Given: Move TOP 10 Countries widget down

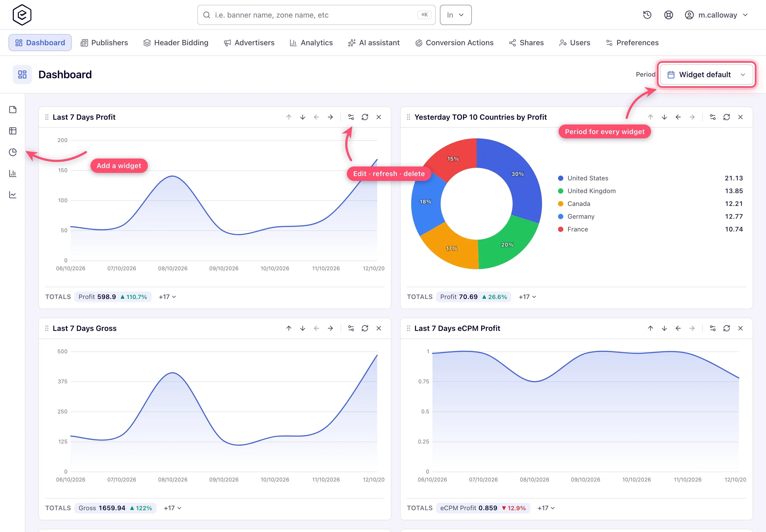Looking at the screenshot, I should 664,117.
